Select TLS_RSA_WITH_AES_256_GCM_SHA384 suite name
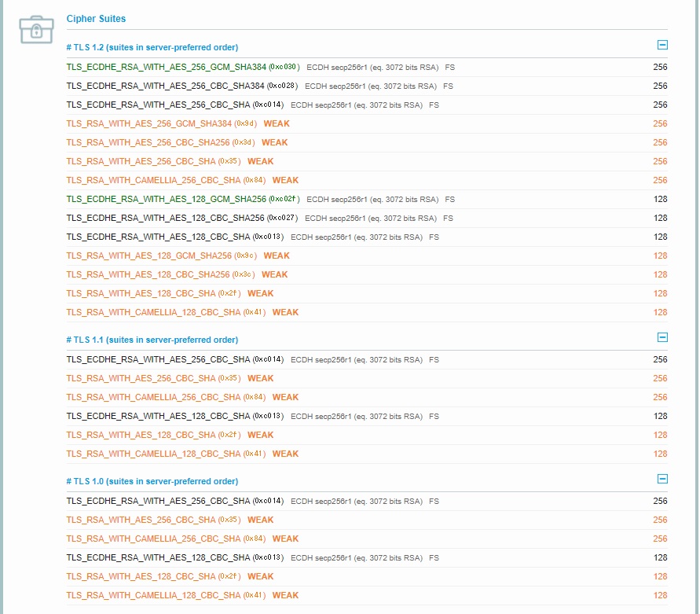 coord(149,123)
